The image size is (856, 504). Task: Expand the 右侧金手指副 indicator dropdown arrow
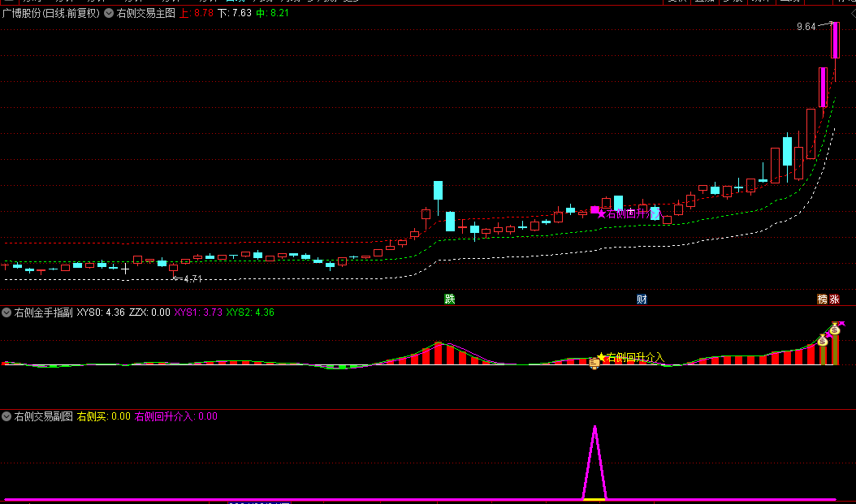(x=6, y=312)
